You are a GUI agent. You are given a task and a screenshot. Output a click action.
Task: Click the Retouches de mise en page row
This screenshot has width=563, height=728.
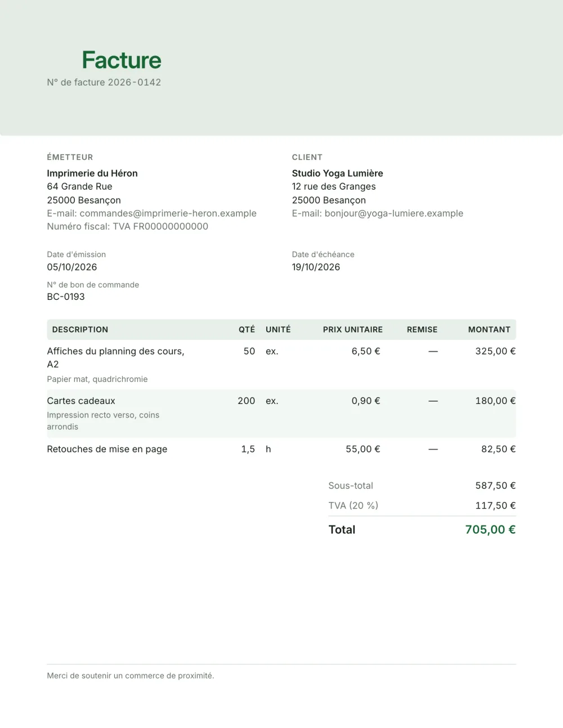(x=281, y=449)
